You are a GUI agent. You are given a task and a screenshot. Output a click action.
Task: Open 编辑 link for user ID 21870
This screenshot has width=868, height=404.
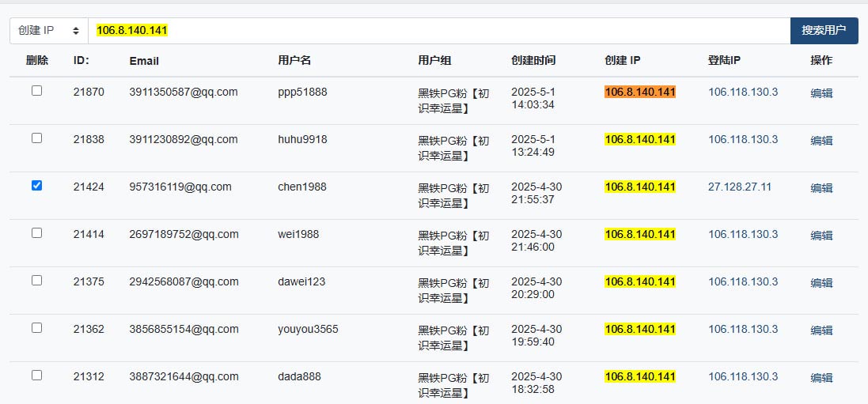[x=821, y=93]
